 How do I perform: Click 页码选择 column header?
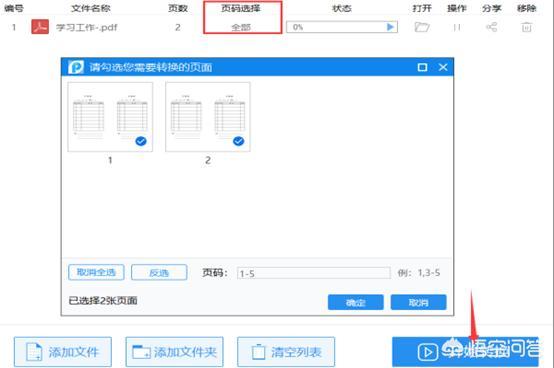point(241,8)
